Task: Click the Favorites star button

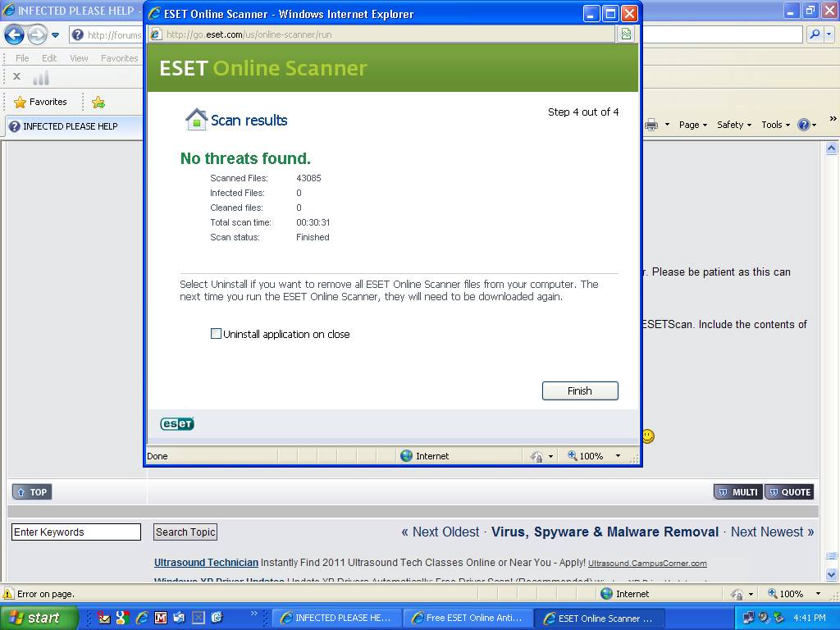Action: [41, 102]
